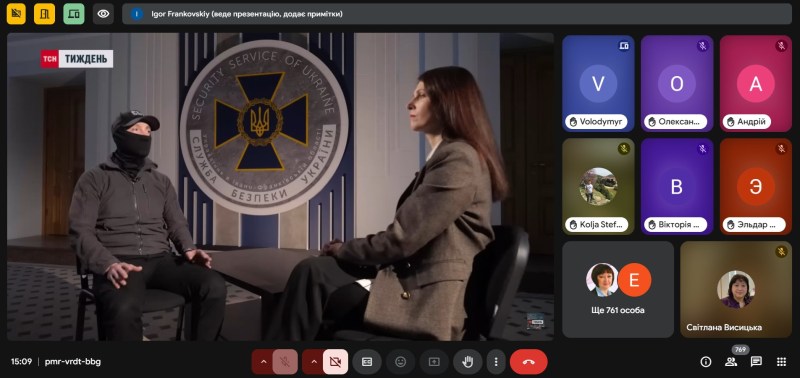
Task: Click the green extension icon at top
Action: pos(74,14)
